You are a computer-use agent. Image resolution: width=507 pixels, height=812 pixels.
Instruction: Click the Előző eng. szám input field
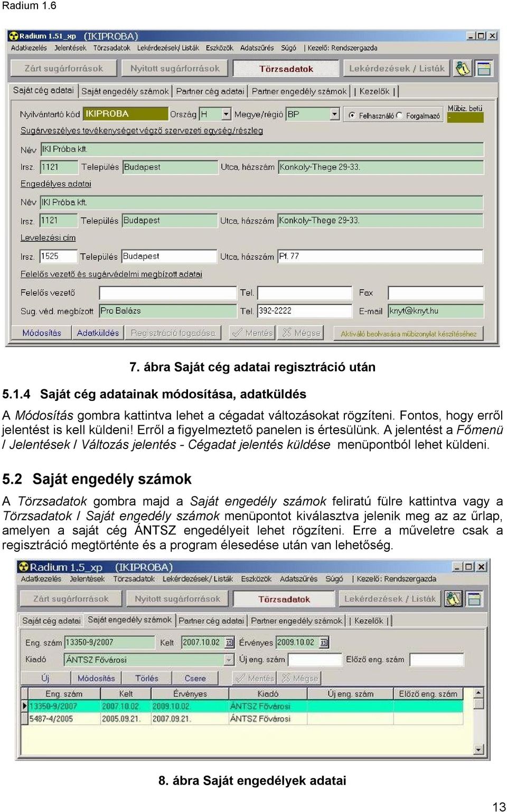pos(437,660)
